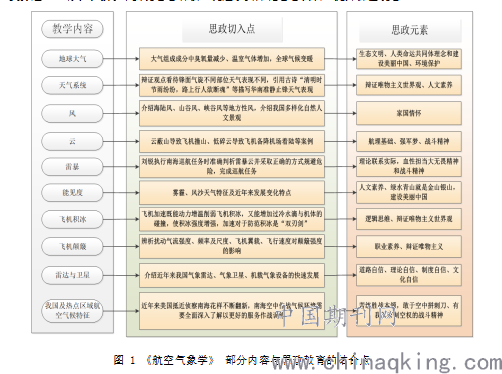The height and width of the screenshot is (374, 502).
Task: Click the 职业素养、辩证唯物主义 box
Action: click(409, 247)
